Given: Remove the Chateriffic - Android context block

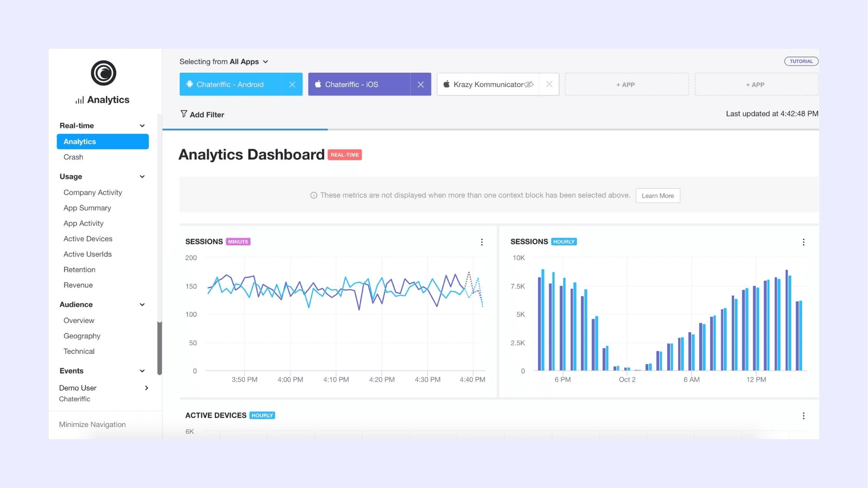Looking at the screenshot, I should 292,84.
